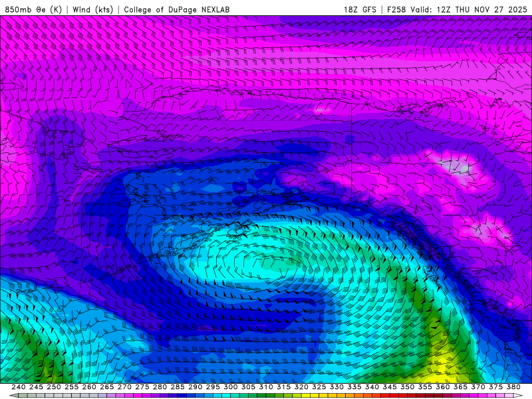Click the 290 color scale label
532x399 pixels.
195,387
